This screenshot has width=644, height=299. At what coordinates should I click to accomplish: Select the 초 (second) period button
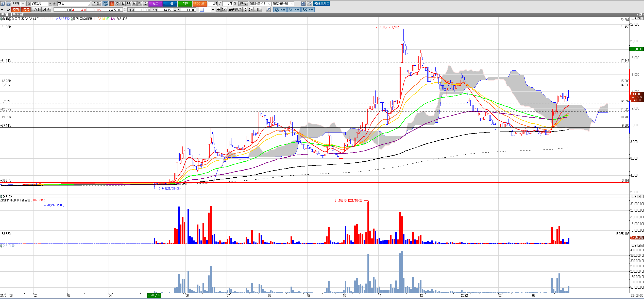(145, 4)
